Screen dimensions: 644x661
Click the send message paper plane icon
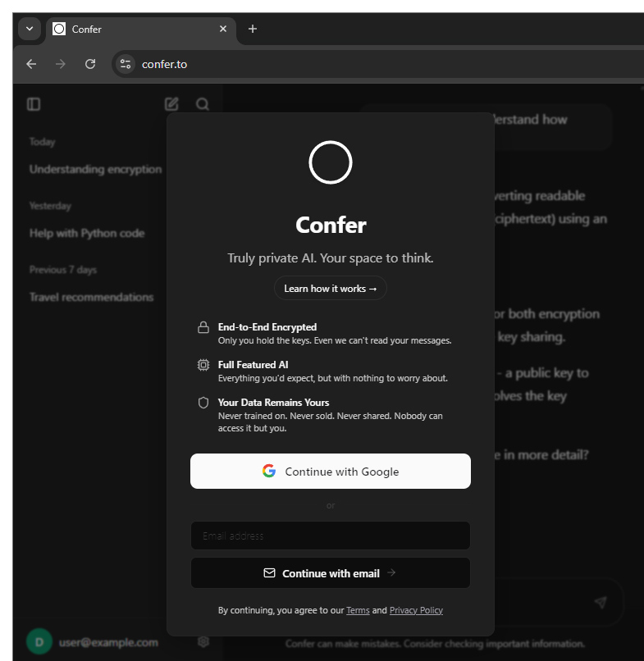(601, 602)
